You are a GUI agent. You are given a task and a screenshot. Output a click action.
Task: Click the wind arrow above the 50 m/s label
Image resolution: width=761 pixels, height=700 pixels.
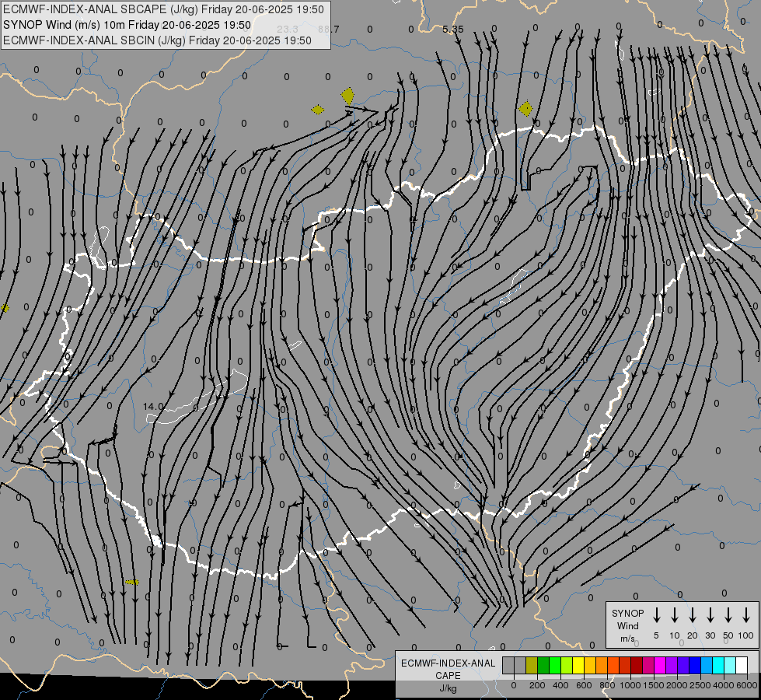click(728, 614)
